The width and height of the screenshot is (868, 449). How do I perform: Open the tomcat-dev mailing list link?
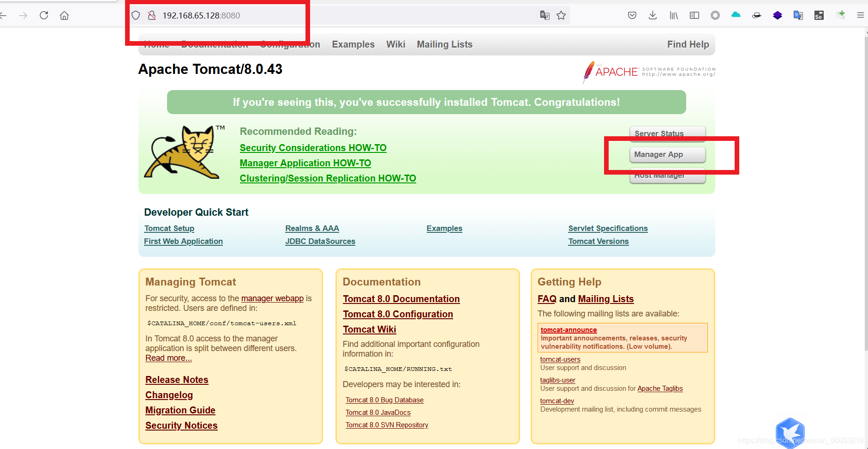click(557, 401)
